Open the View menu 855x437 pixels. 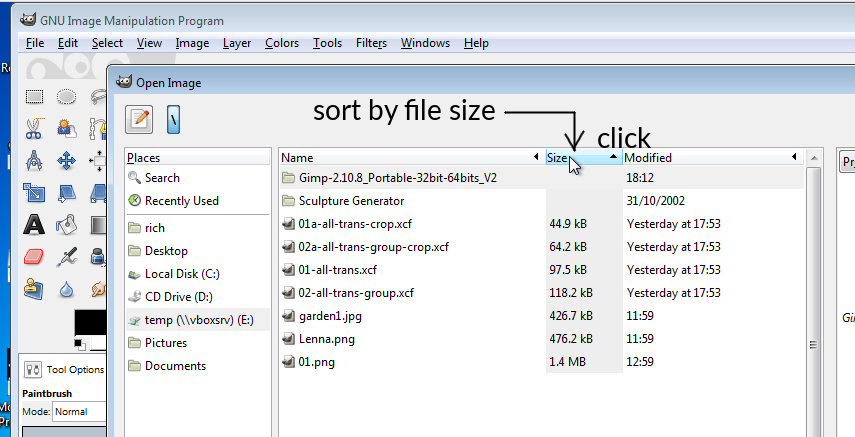149,43
